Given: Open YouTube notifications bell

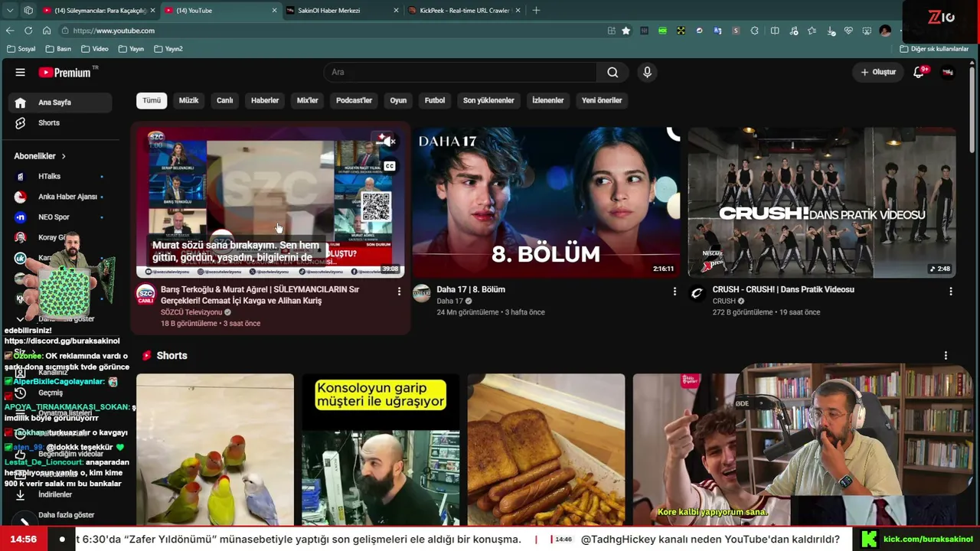Looking at the screenshot, I should coord(919,72).
